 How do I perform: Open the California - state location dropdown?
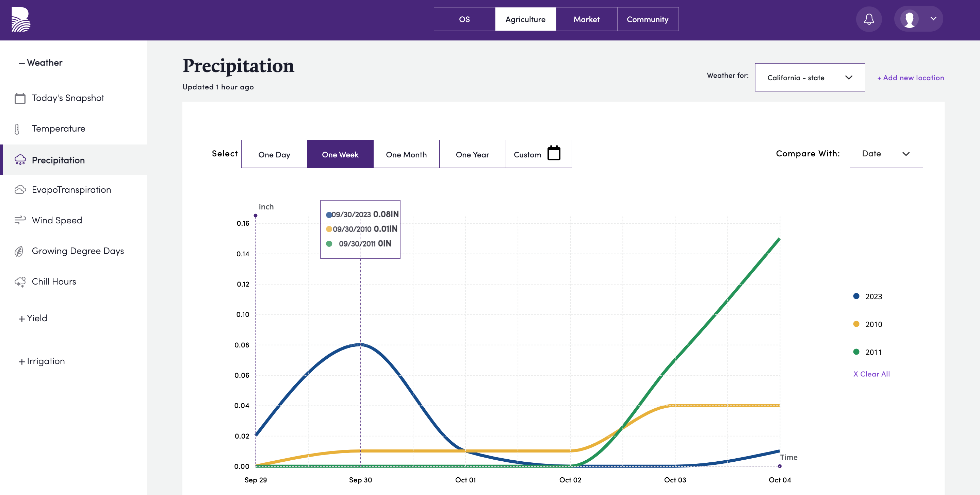coord(810,78)
